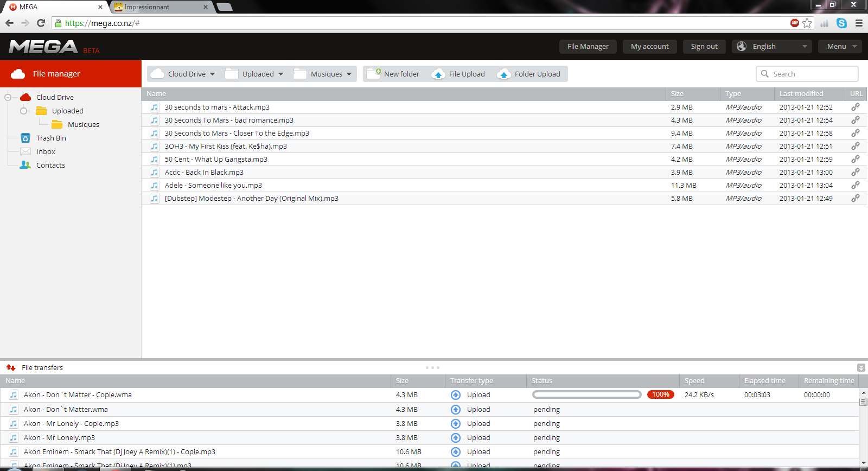Bookmark this page with the star icon

[x=807, y=23]
